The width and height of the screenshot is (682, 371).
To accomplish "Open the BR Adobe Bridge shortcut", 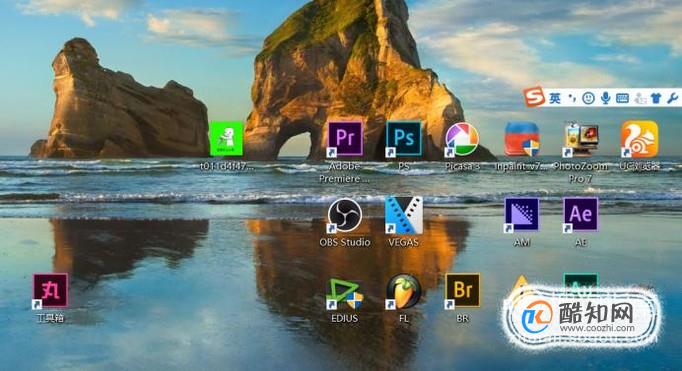I will 462,291.
